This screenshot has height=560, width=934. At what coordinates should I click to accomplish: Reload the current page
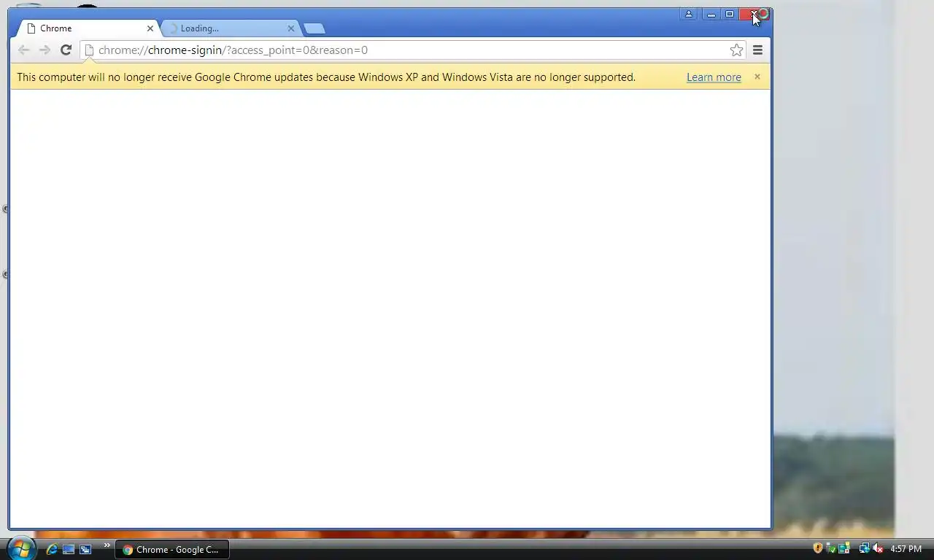(66, 50)
